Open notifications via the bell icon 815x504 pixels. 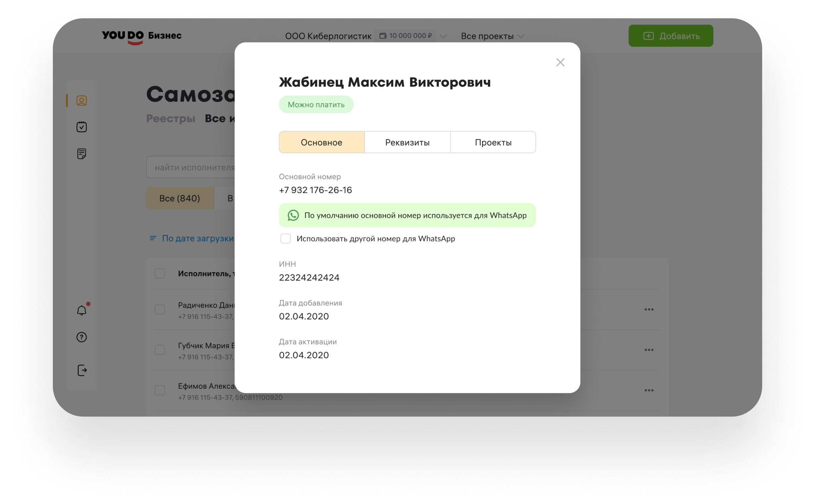(x=81, y=310)
